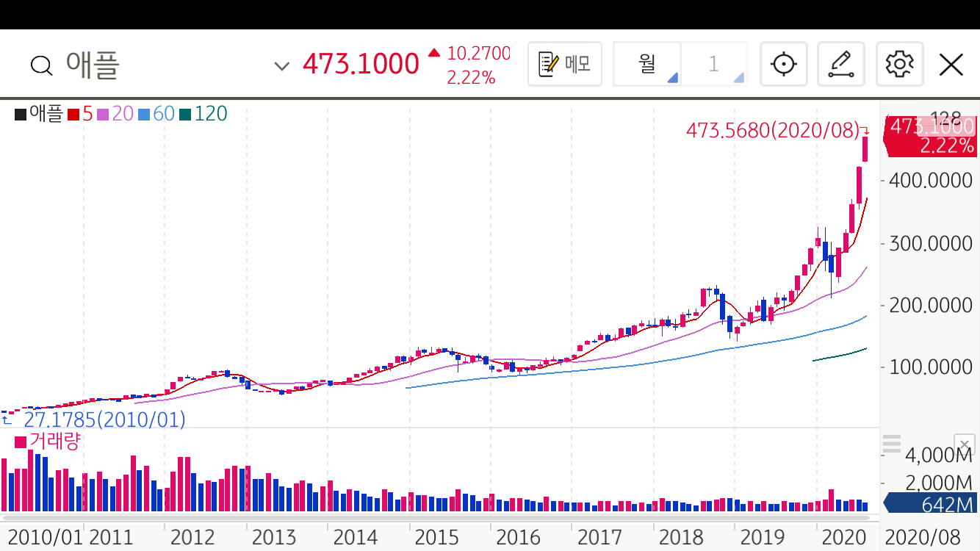The width and height of the screenshot is (980, 551).
Task: Tap the volume panel drag handle icon
Action: tap(891, 444)
